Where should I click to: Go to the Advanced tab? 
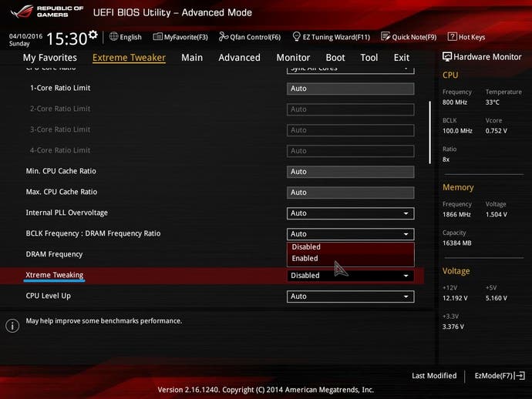(x=240, y=58)
